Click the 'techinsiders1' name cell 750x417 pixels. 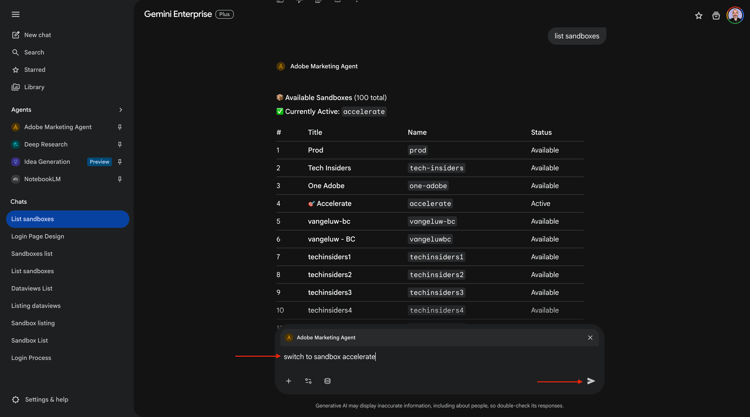436,257
